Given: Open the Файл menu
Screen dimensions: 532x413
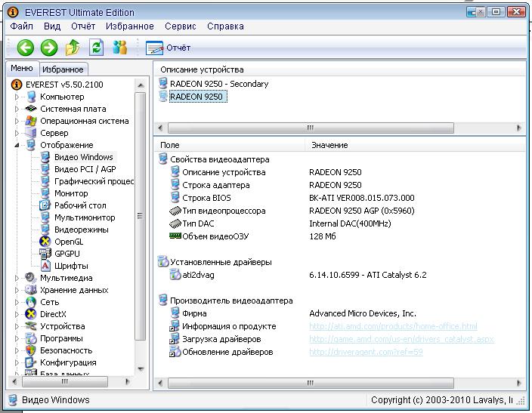Looking at the screenshot, I should point(21,26).
